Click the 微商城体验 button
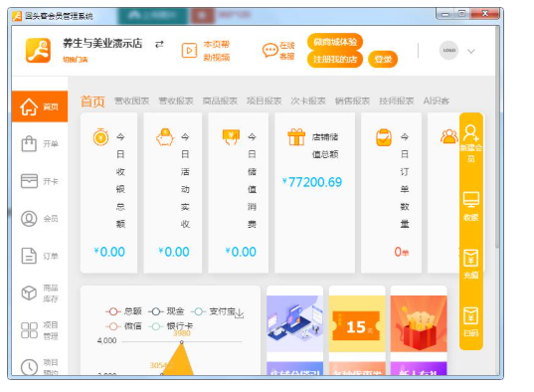 click(x=335, y=42)
